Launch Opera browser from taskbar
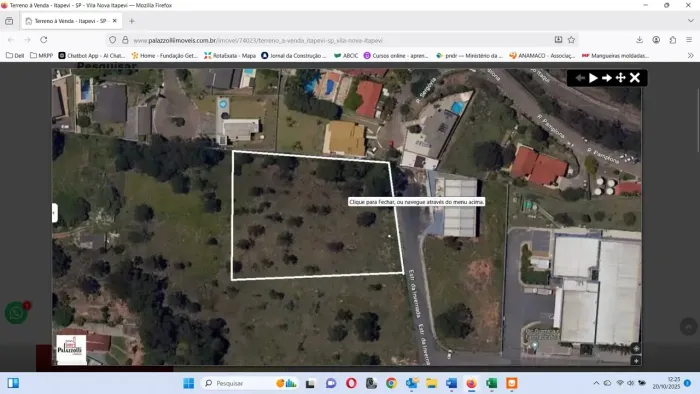Image resolution: width=700 pixels, height=394 pixels. pyautogui.click(x=351, y=383)
